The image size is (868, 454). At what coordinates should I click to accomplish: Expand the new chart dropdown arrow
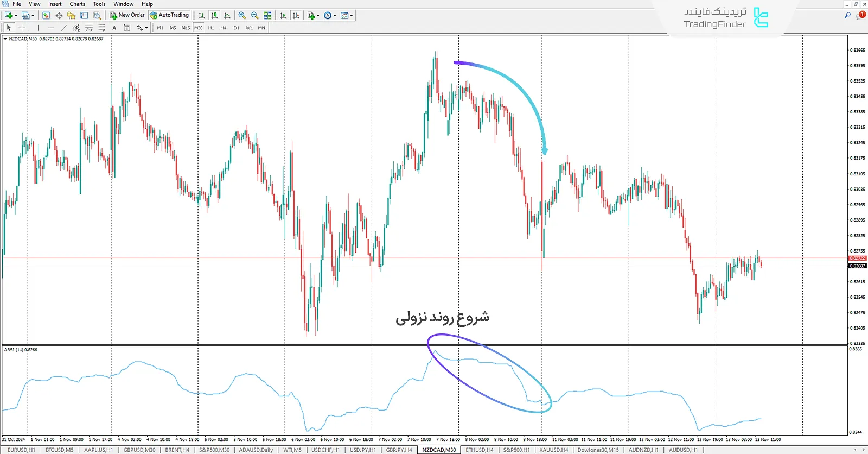coord(16,16)
